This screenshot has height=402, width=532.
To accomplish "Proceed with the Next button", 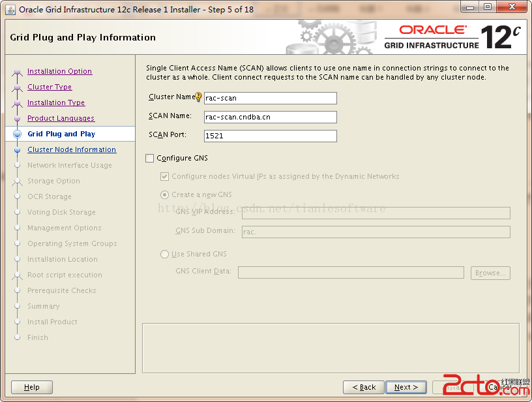I will pos(406,387).
